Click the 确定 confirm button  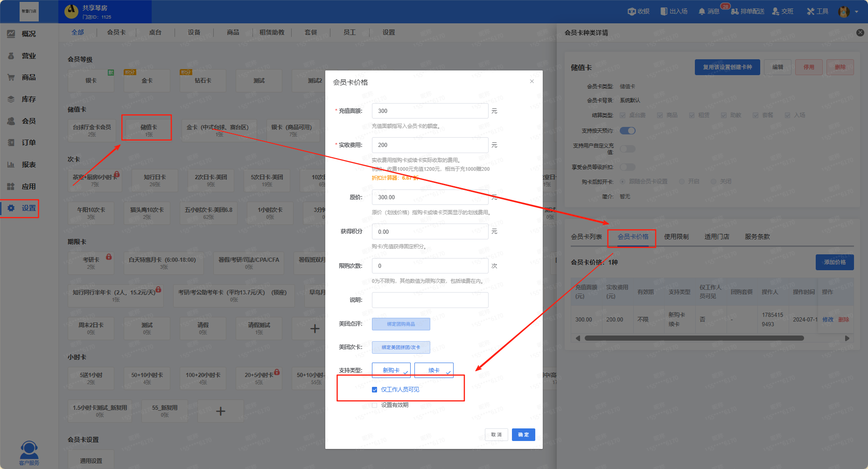coord(523,434)
